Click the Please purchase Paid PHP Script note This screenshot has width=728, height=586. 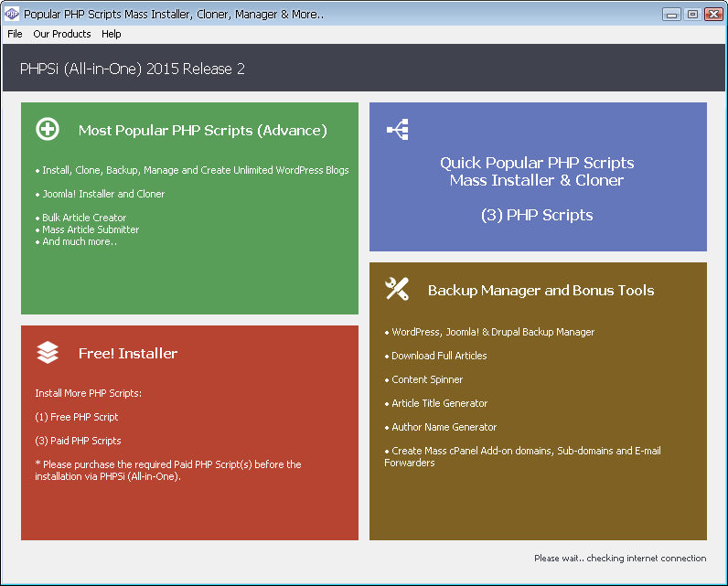point(168,471)
